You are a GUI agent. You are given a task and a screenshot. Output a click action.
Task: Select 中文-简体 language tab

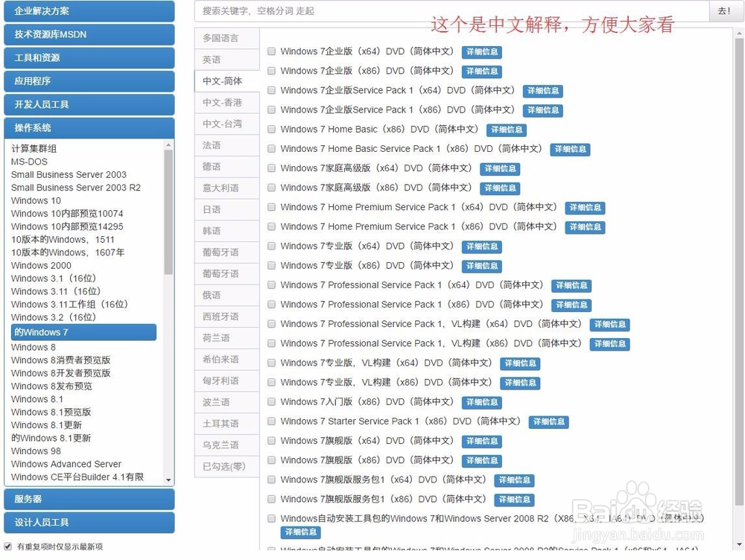click(x=226, y=80)
